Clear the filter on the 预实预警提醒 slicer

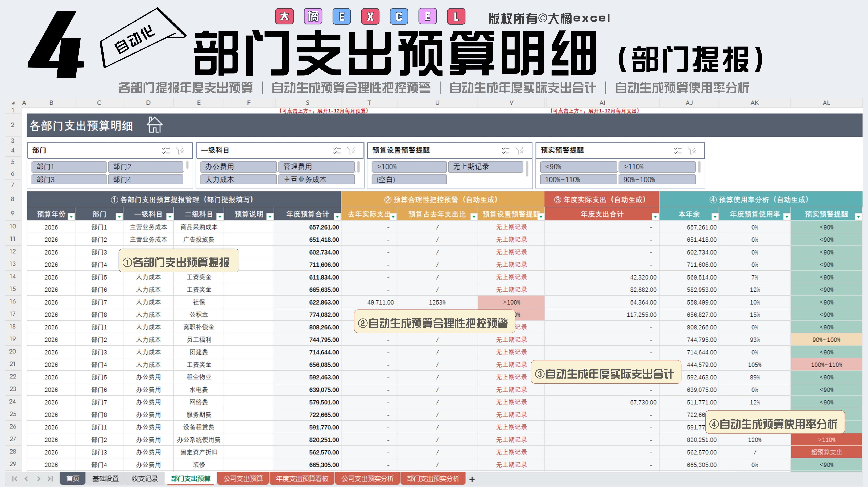[x=692, y=151]
